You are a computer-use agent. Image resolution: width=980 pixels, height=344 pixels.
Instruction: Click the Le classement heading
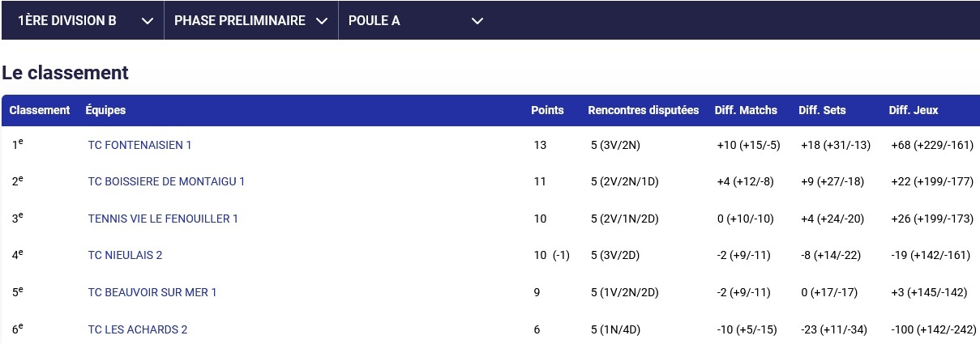coord(65,73)
